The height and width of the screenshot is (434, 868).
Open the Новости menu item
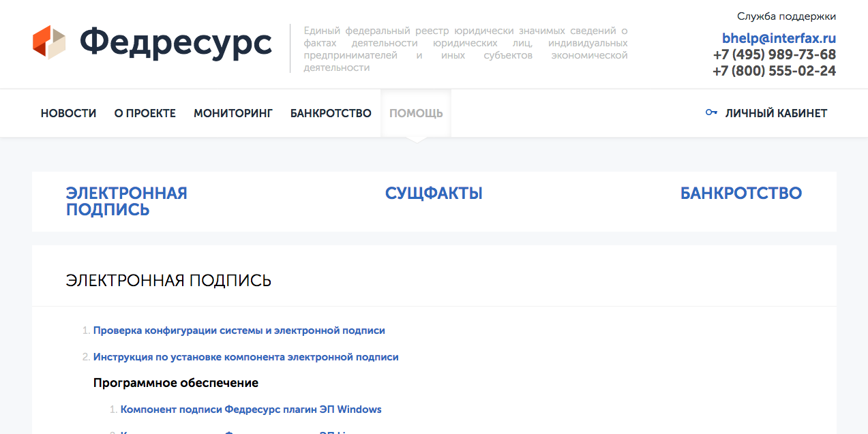click(x=69, y=113)
